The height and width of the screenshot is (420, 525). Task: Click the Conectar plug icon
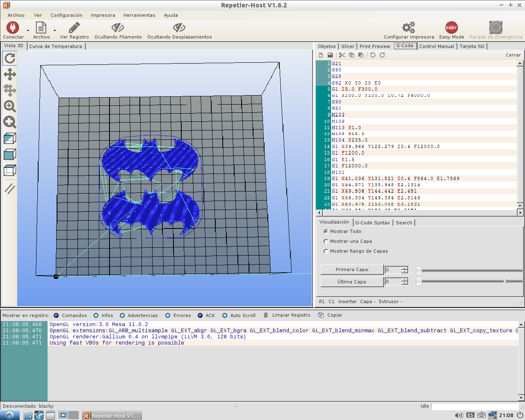(13, 27)
